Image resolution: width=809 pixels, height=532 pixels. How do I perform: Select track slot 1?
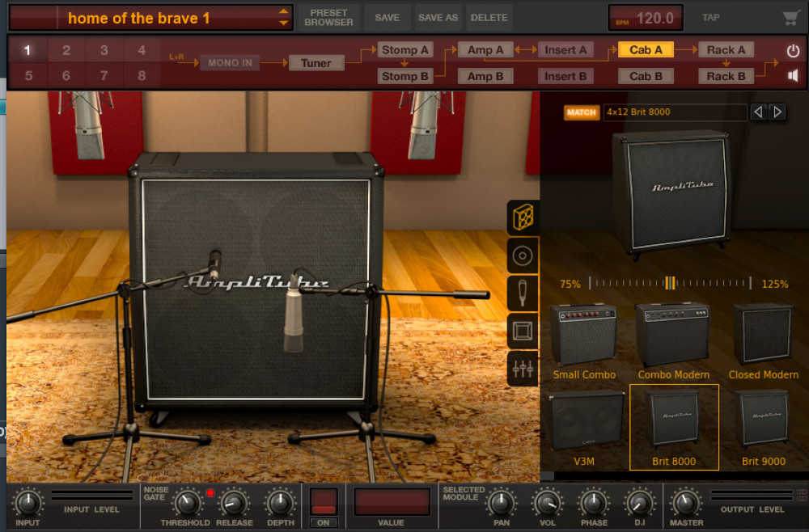28,50
